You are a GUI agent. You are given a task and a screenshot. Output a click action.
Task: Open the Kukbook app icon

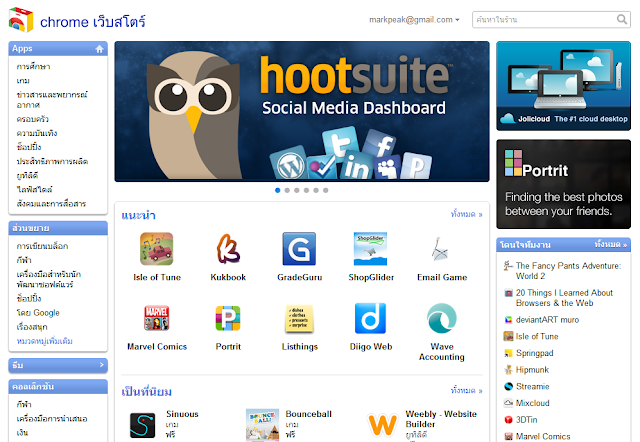(228, 249)
